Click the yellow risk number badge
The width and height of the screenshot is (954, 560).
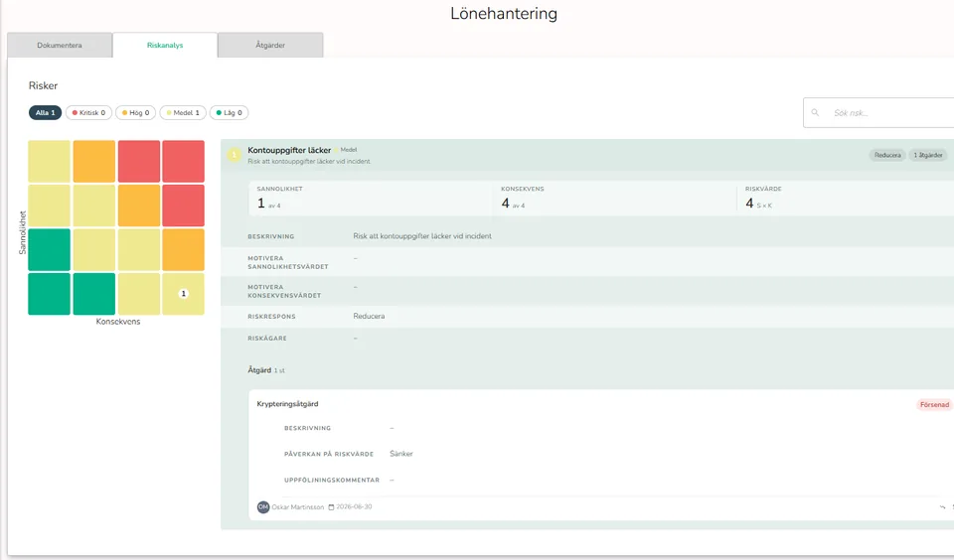click(x=235, y=155)
